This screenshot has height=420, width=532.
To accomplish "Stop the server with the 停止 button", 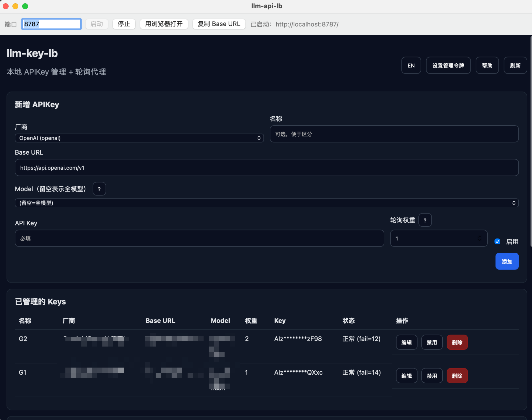I will (124, 24).
